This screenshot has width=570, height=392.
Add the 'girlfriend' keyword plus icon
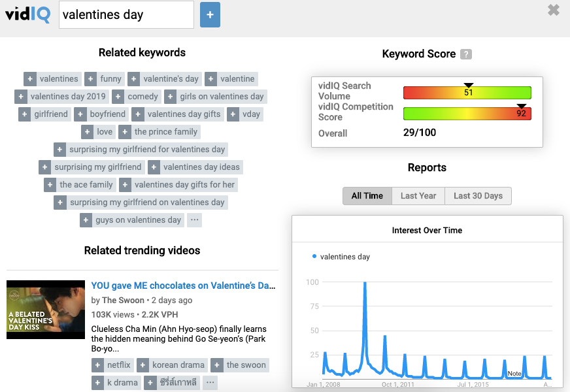24,114
